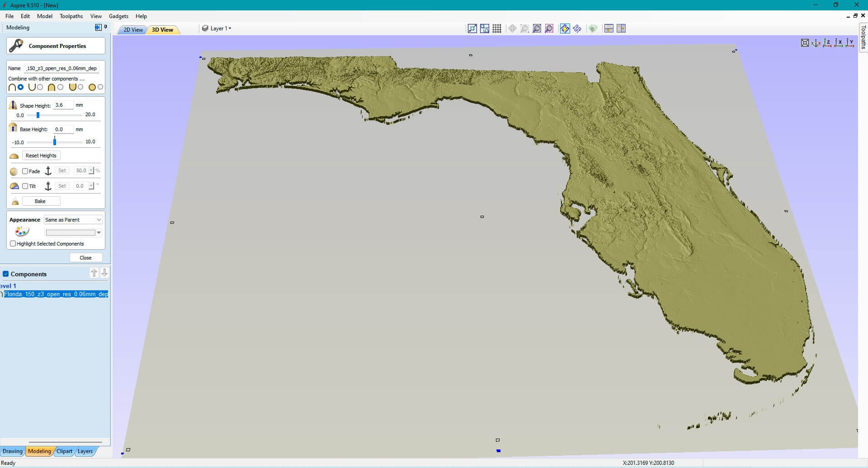Expand the Toolpaths side tab
Image resolution: width=868 pixels, height=468 pixels.
(863, 37)
